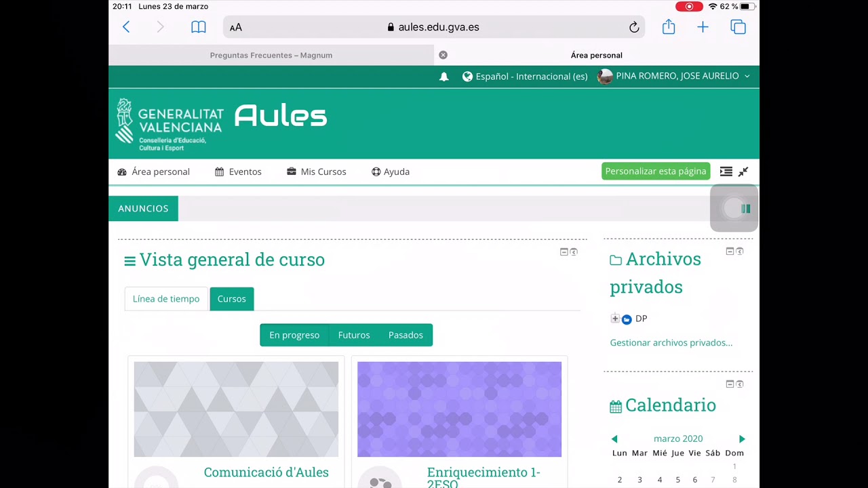The height and width of the screenshot is (488, 868).
Task: Open a new tab with plus icon
Action: [703, 27]
